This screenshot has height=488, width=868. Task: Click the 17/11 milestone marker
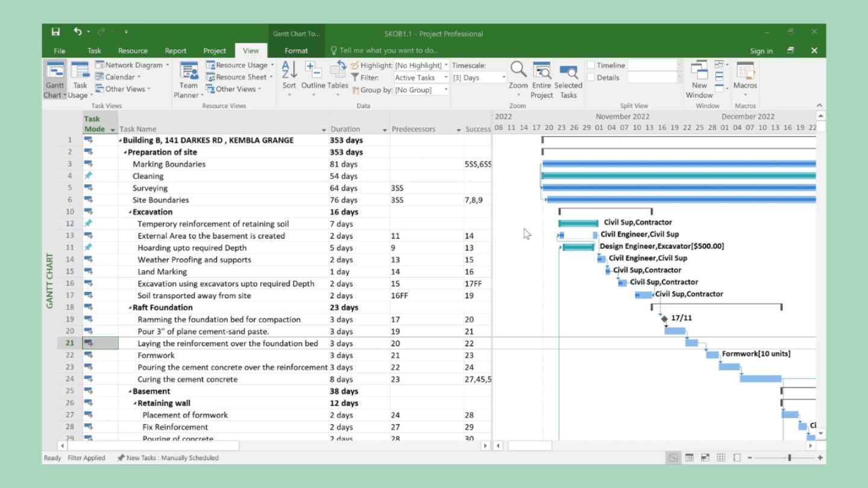pyautogui.click(x=664, y=319)
